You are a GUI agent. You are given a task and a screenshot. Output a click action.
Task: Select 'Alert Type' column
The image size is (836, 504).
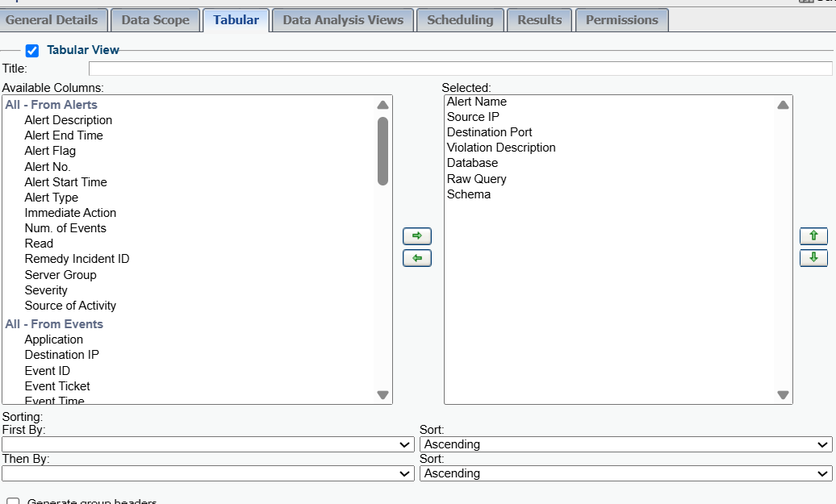[51, 198]
